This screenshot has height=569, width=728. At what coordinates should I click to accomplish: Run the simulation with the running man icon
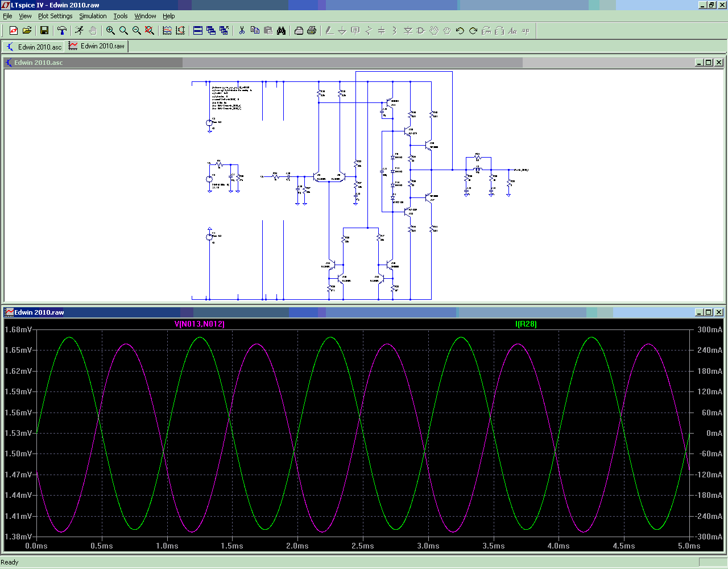[80, 31]
